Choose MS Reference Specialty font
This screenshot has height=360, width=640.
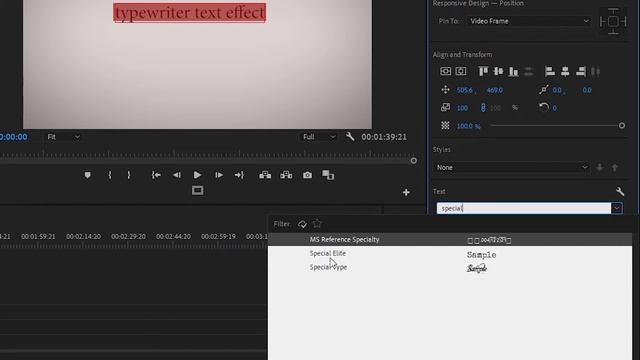(450, 240)
